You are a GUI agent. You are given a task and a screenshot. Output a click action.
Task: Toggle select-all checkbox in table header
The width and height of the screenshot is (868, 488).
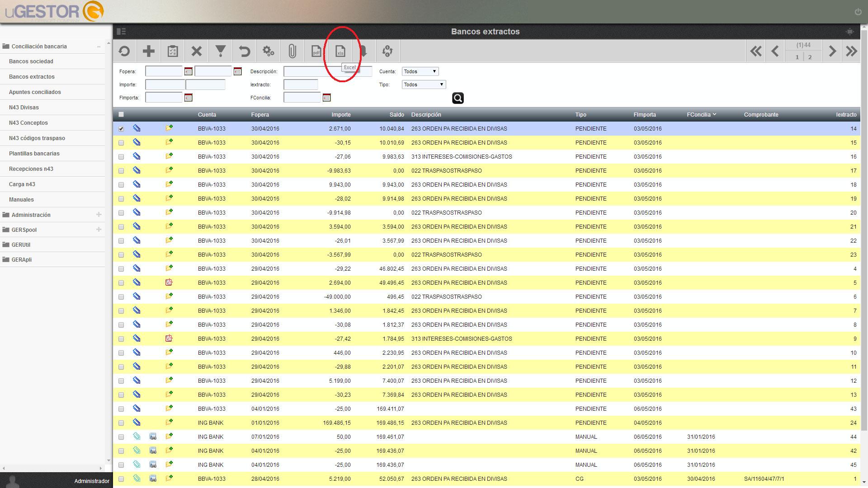(121, 114)
